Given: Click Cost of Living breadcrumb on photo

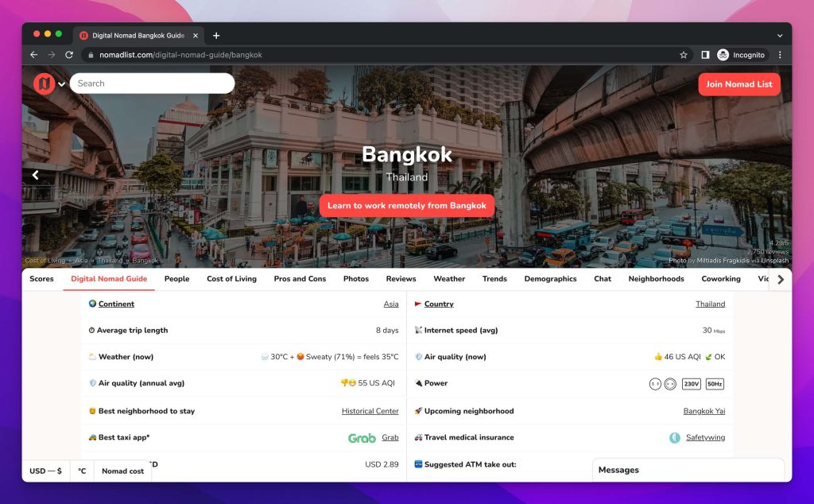Looking at the screenshot, I should click(x=45, y=261).
